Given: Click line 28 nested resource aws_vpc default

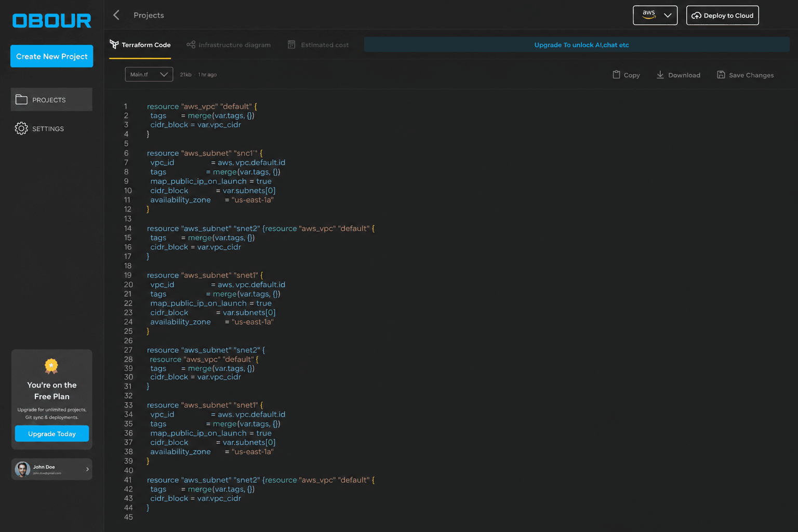Looking at the screenshot, I should 204,360.
